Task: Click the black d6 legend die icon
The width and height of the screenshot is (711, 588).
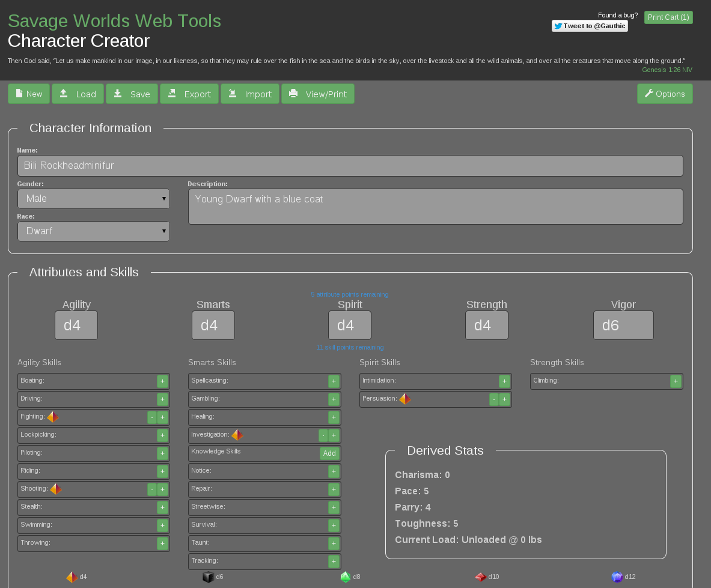Action: point(208,577)
